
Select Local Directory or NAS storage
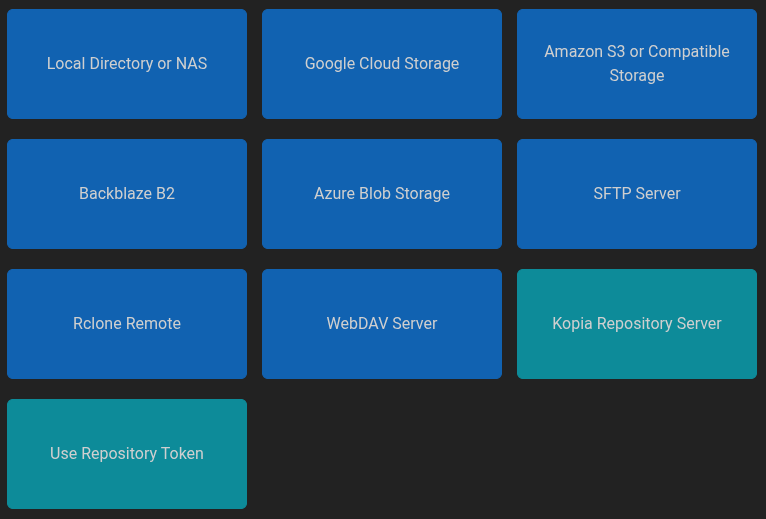[127, 64]
